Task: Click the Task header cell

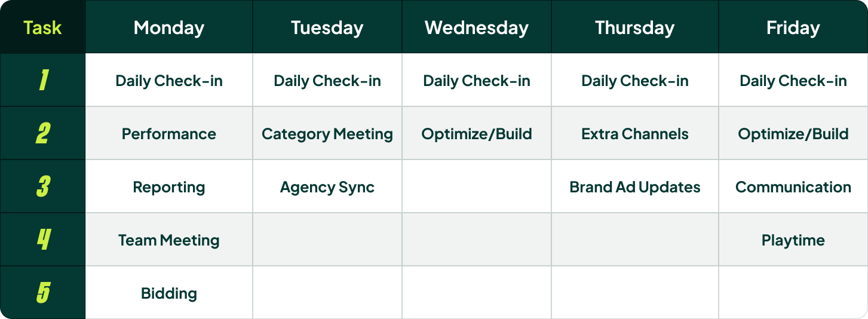Action: click(x=42, y=27)
